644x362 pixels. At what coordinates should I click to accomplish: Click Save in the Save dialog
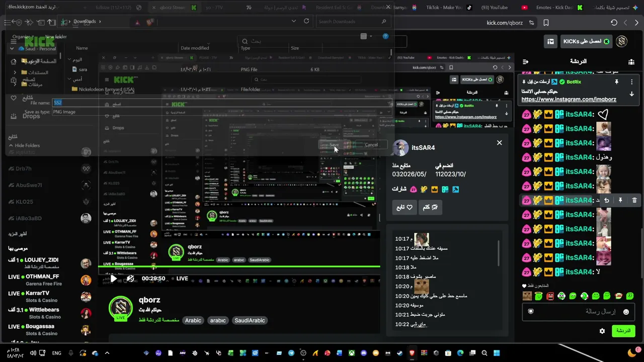click(334, 145)
